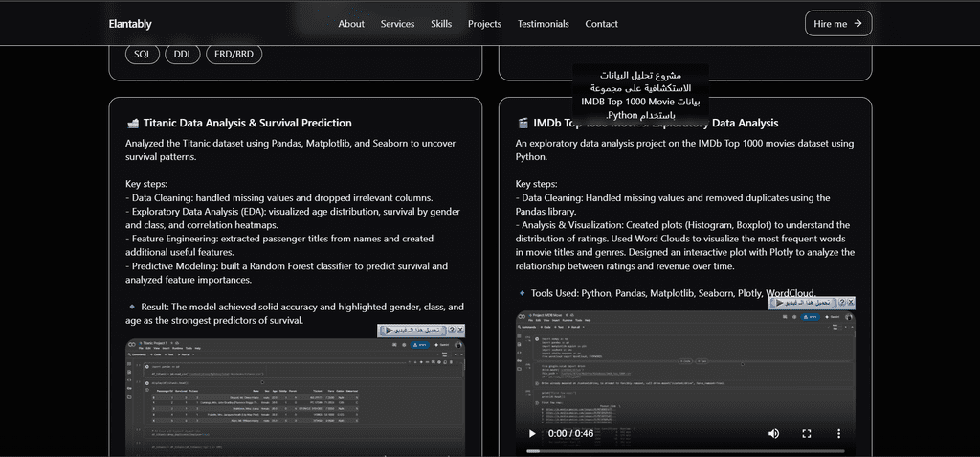Screen dimensions: 980x457
Task: Click the Elantably site logo
Action: [x=130, y=24]
